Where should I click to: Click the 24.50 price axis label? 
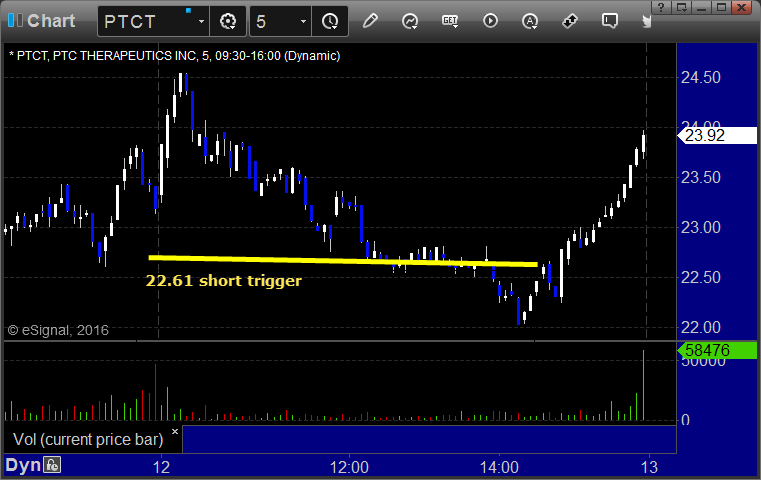[x=701, y=78]
